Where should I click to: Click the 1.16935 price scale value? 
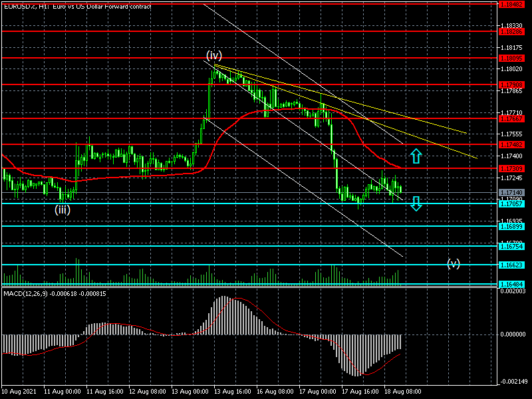[x=511, y=221]
